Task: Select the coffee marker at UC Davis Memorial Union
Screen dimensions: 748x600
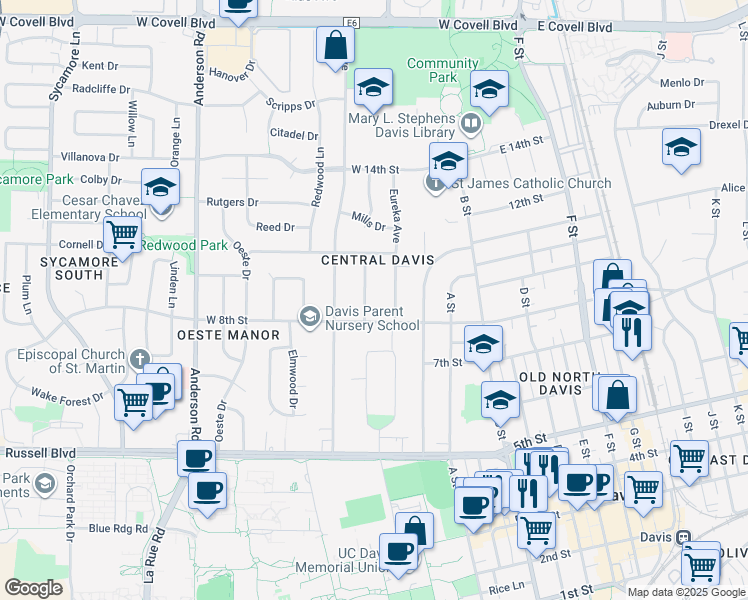Action: tap(398, 552)
